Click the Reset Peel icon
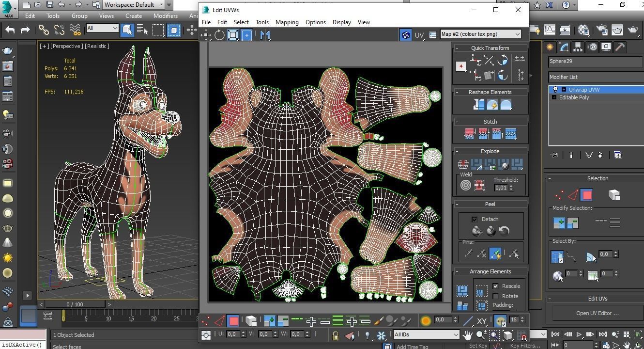 [504, 231]
